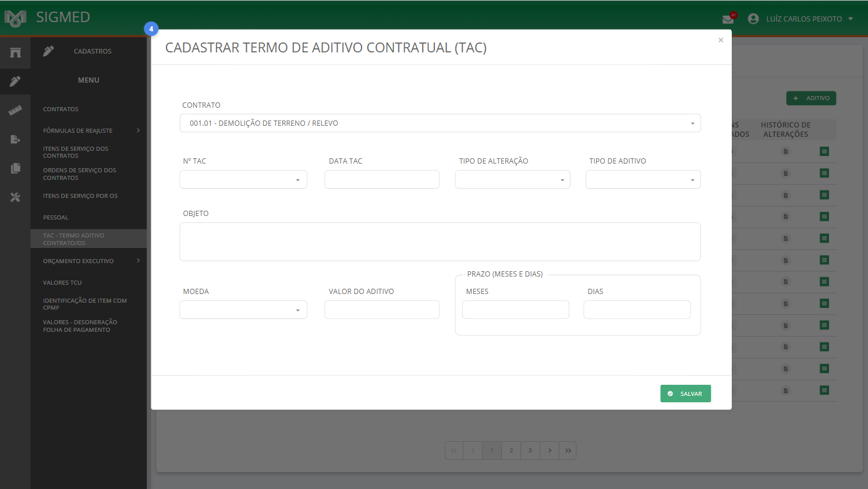Open ORDENS DE SERVIÇO DOS CONTRATOS
Screen dimensions: 868x489
(x=80, y=174)
